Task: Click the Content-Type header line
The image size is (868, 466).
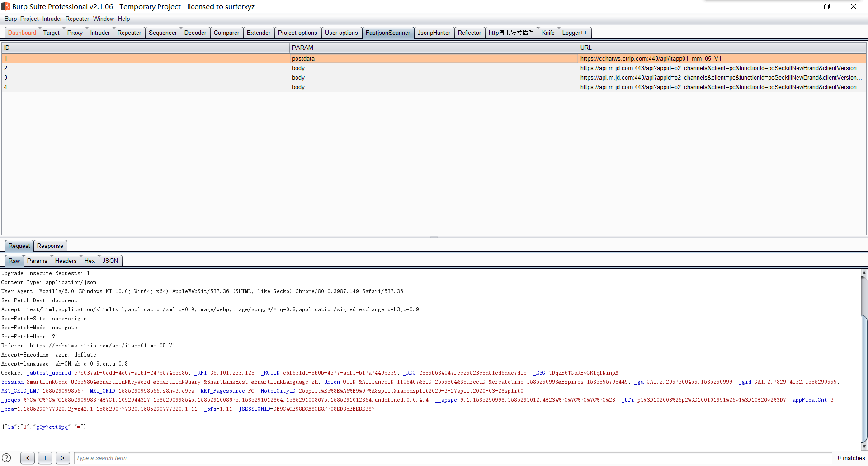Action: coord(49,282)
